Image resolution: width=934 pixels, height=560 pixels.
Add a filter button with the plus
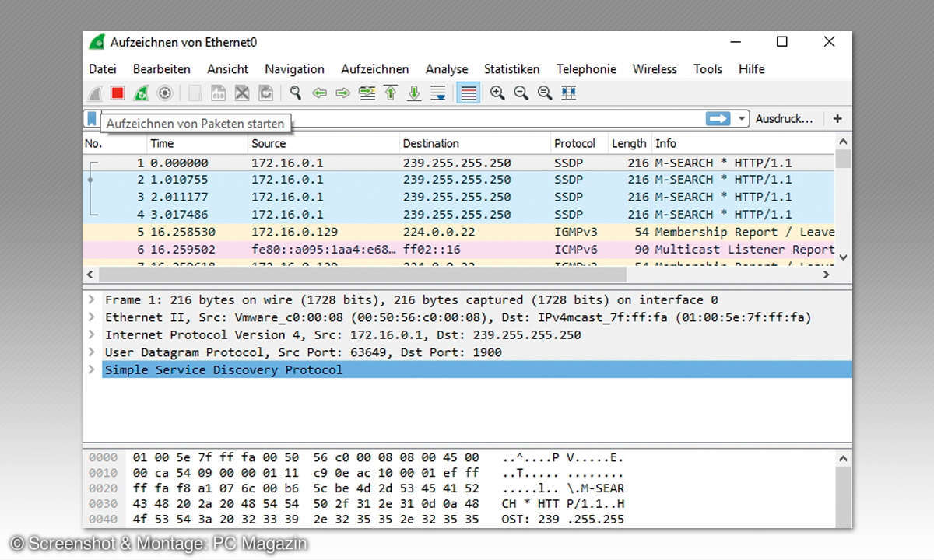(x=837, y=119)
